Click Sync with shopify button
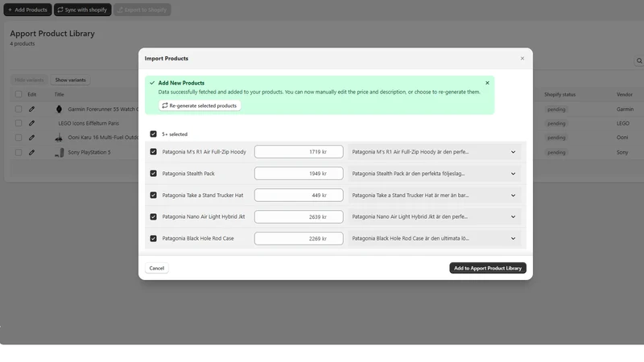The height and width of the screenshot is (362, 644). pyautogui.click(x=83, y=10)
